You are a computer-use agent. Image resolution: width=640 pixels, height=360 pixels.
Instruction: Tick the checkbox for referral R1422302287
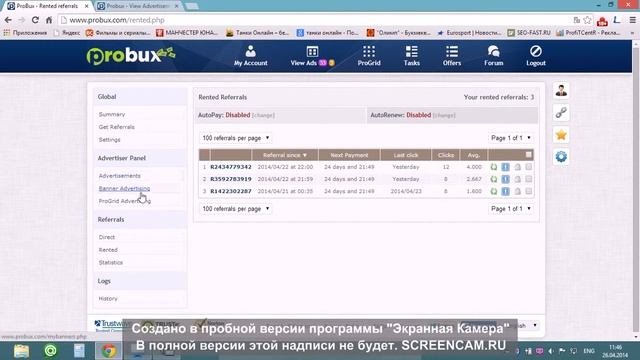529,191
